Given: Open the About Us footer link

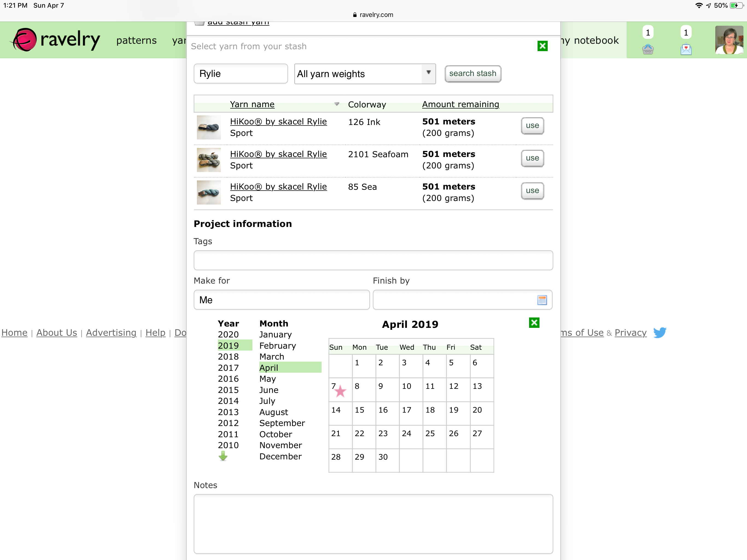Looking at the screenshot, I should 57,333.
